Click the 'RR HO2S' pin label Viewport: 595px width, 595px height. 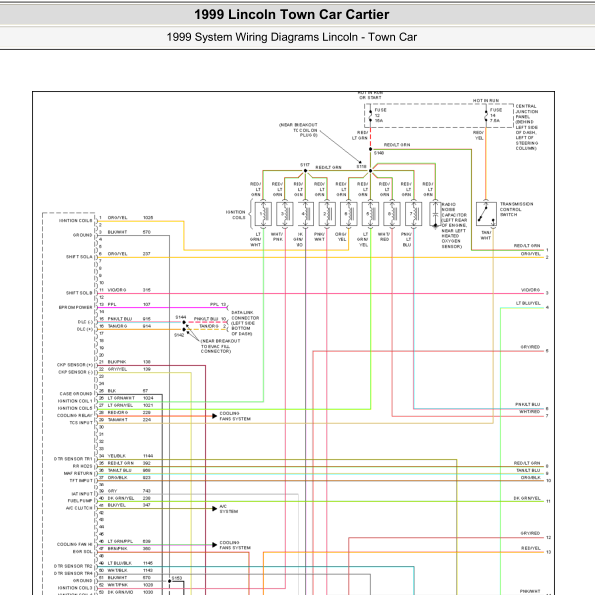pos(82,466)
